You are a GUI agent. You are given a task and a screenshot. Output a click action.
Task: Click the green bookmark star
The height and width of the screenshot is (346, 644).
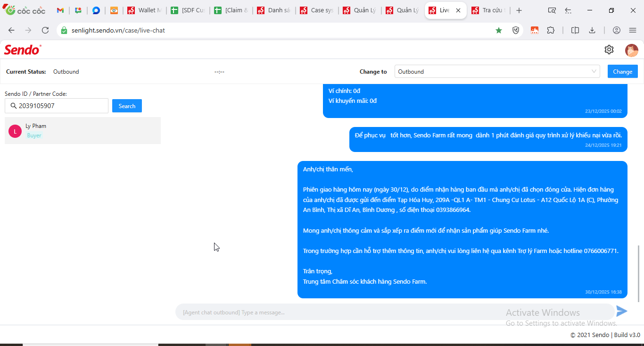point(499,30)
